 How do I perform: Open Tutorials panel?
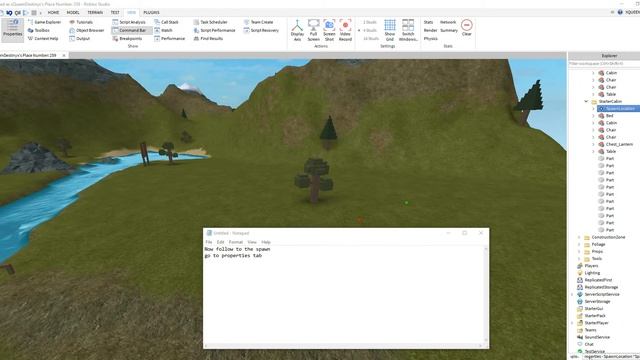[x=81, y=22]
